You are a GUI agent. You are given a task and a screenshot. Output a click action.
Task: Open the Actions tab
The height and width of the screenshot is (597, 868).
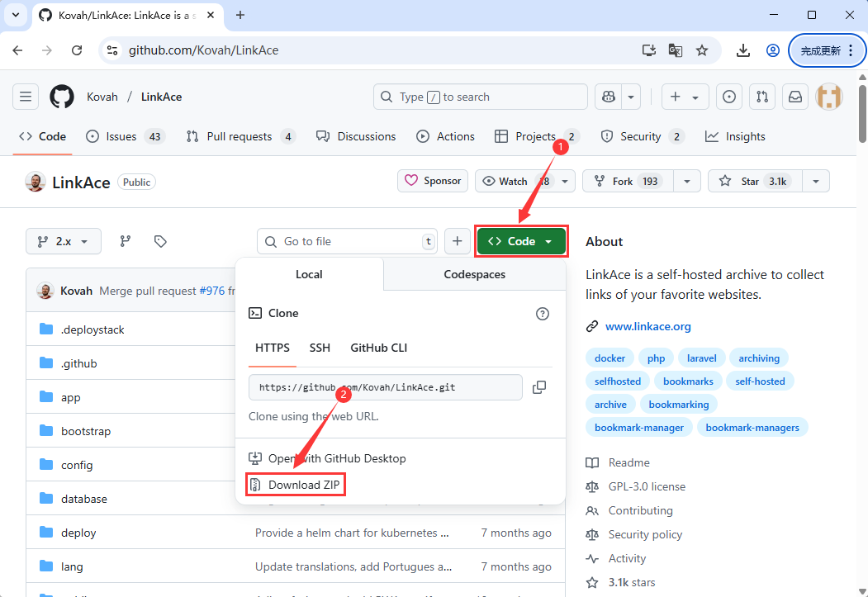point(446,136)
